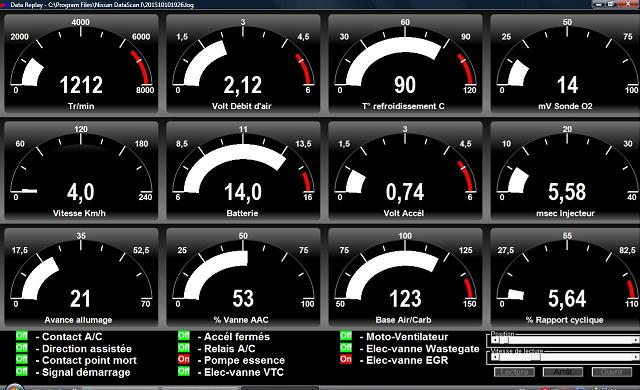The width and height of the screenshot is (640, 390).
Task: Click the Vitesse Km/h gauge
Action: [x=81, y=171]
